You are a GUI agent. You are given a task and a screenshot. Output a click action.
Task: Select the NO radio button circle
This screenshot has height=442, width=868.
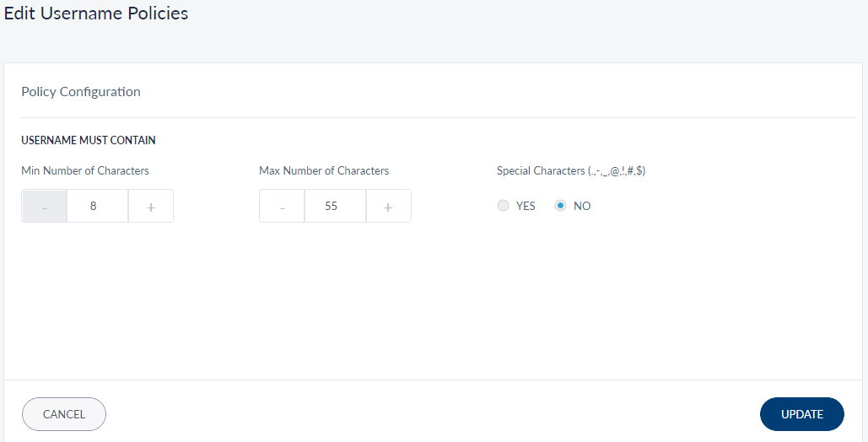560,206
